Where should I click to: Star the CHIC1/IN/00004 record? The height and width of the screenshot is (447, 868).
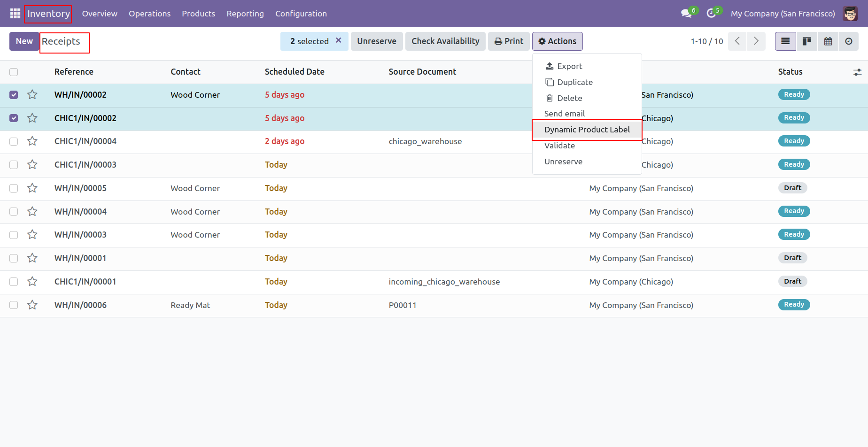click(x=32, y=141)
